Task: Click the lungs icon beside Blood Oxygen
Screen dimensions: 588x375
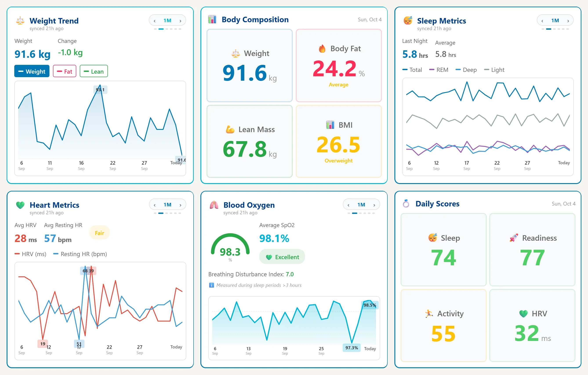Action: [x=214, y=205]
